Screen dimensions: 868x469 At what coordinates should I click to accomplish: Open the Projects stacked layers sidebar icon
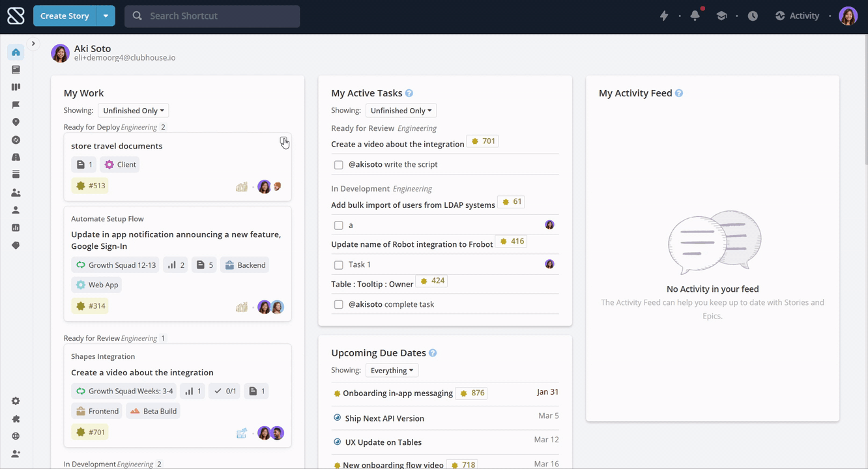click(x=16, y=175)
